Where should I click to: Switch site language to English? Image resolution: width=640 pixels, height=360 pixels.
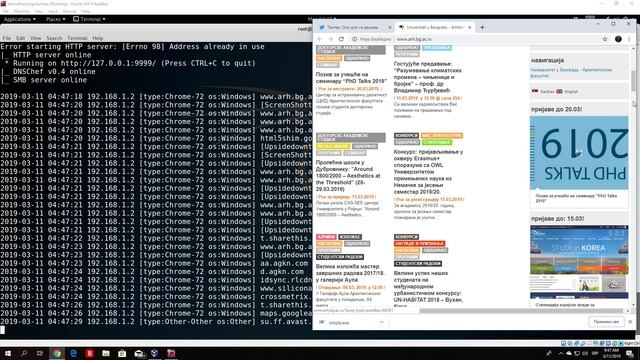(x=567, y=91)
